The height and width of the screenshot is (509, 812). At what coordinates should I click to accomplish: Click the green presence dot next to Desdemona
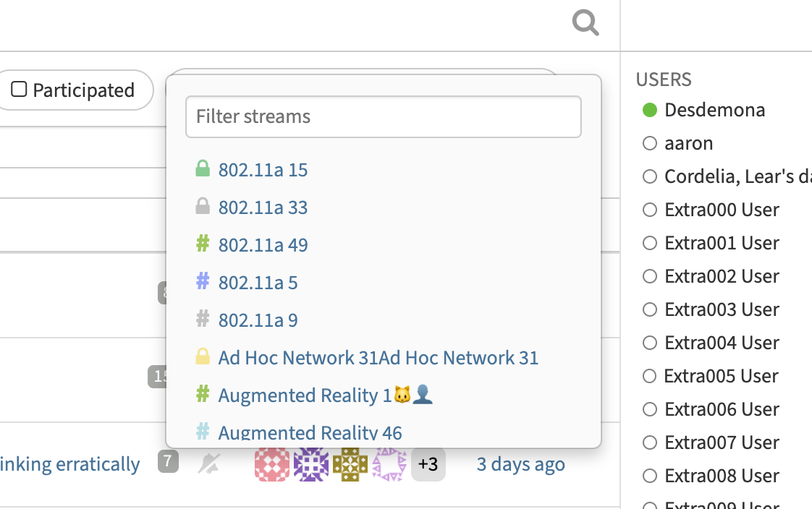click(648, 110)
